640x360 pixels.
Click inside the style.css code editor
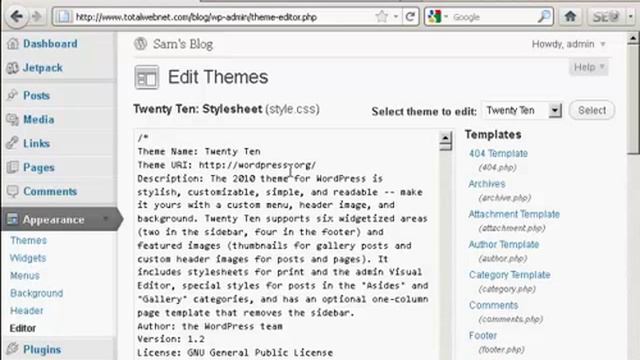[x=287, y=245]
